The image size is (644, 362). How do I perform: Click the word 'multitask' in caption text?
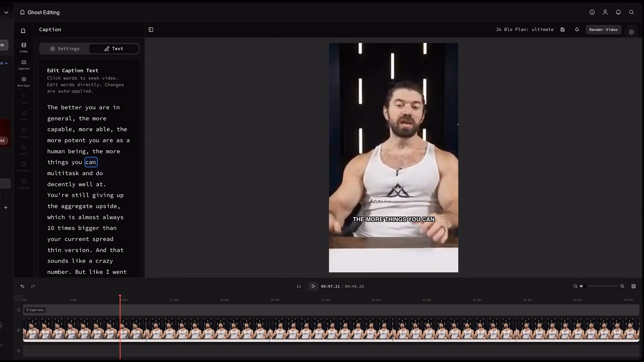(x=63, y=173)
